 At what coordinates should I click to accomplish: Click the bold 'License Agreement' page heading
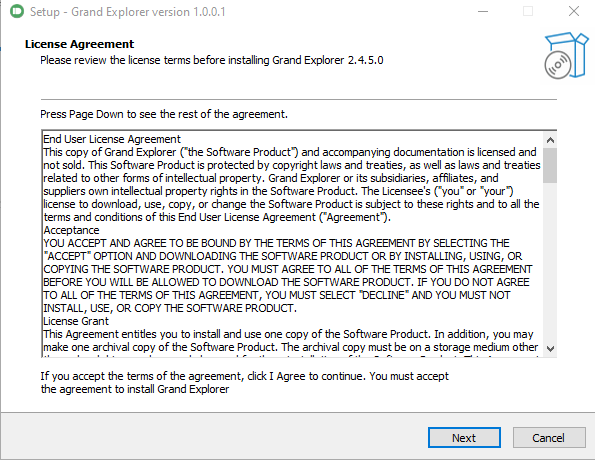click(x=79, y=44)
